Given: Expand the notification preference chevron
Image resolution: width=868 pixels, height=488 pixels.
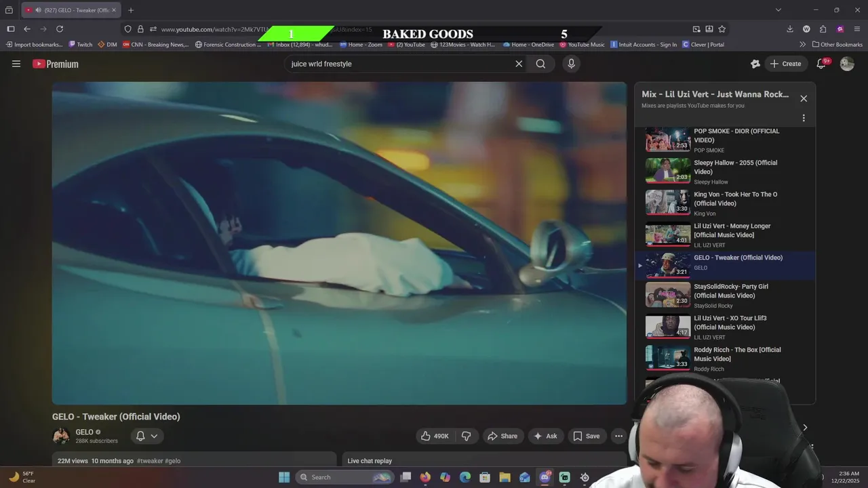Looking at the screenshot, I should point(154,436).
